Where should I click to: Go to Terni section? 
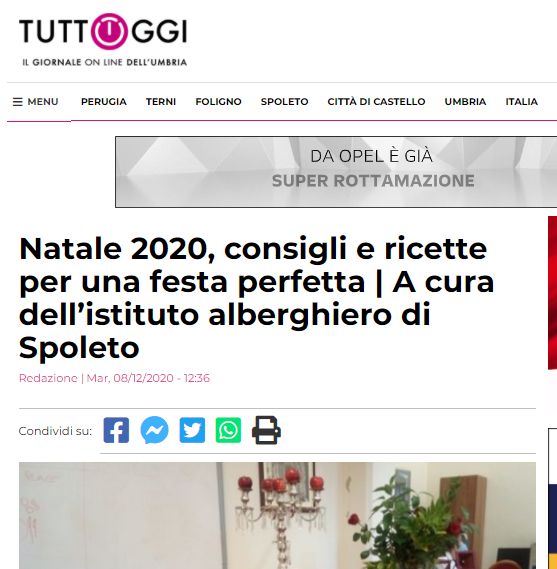[161, 102]
